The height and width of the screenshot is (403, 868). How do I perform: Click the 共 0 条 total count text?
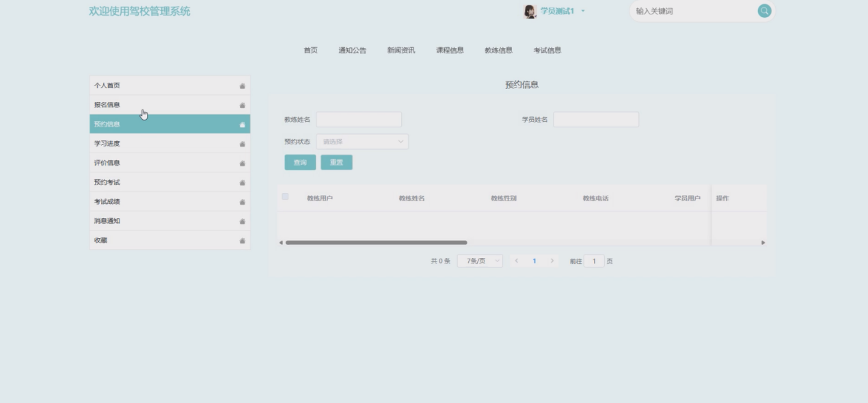[440, 261]
